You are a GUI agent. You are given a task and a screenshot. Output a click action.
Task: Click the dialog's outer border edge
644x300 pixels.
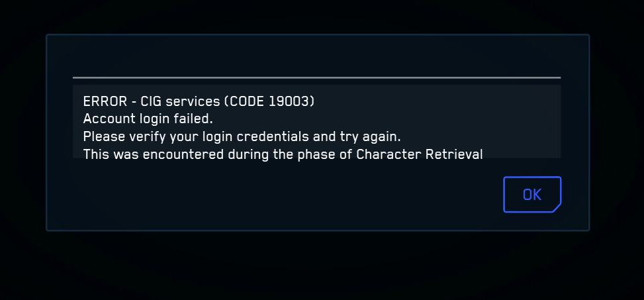click(47, 132)
